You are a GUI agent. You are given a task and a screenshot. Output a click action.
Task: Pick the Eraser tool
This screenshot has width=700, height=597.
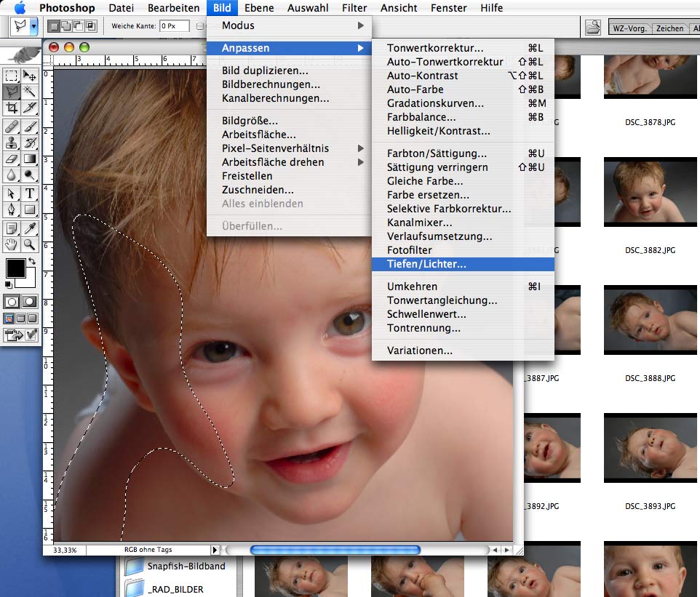(x=12, y=159)
